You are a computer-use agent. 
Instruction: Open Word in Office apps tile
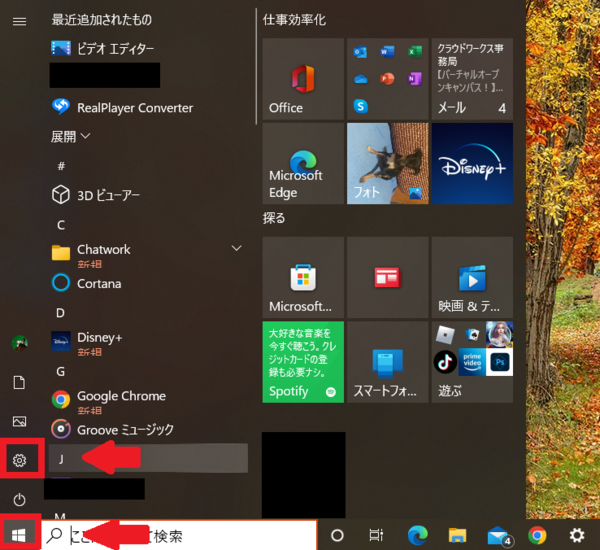[387, 51]
